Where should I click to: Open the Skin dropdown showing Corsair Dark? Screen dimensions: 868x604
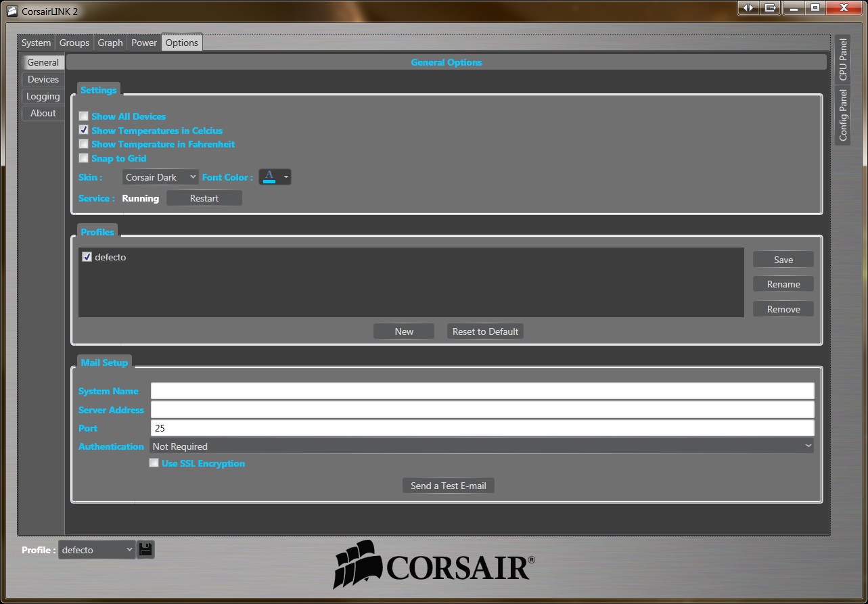(160, 177)
